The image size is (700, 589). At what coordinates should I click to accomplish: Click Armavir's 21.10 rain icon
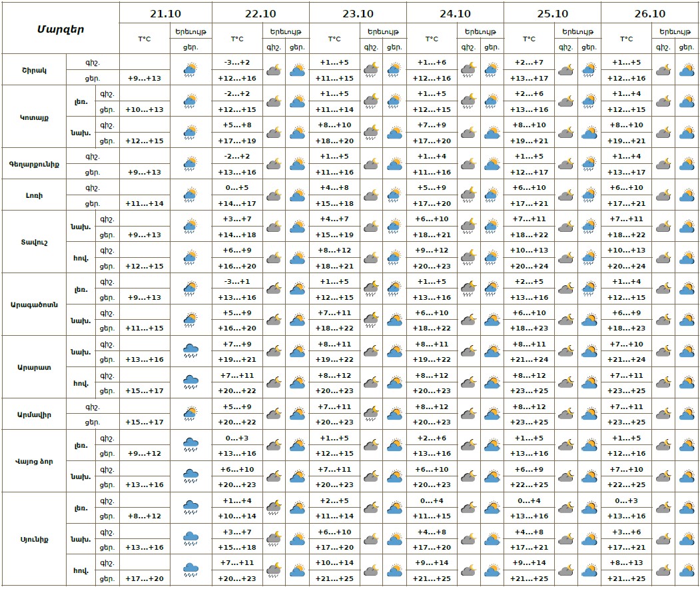point(190,414)
